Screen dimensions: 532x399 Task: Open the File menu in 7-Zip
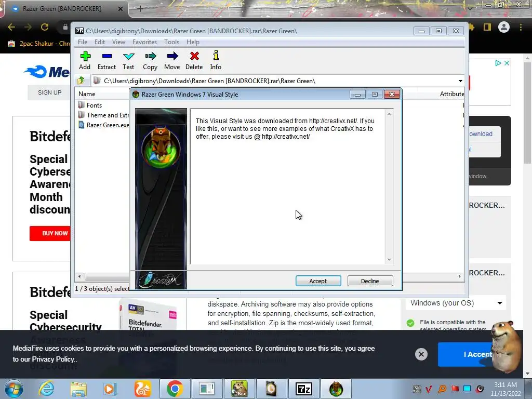click(83, 42)
